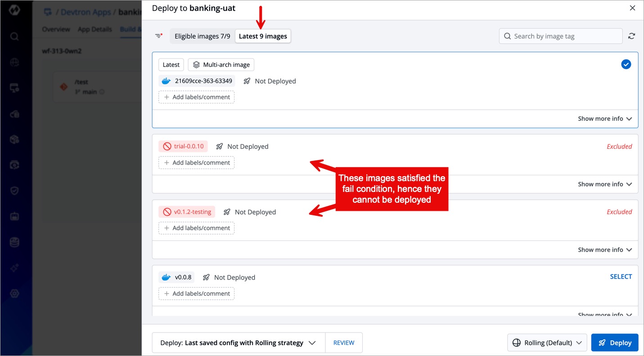Open the Rolling (Default) strategy dropdown
The height and width of the screenshot is (356, 644).
click(547, 343)
